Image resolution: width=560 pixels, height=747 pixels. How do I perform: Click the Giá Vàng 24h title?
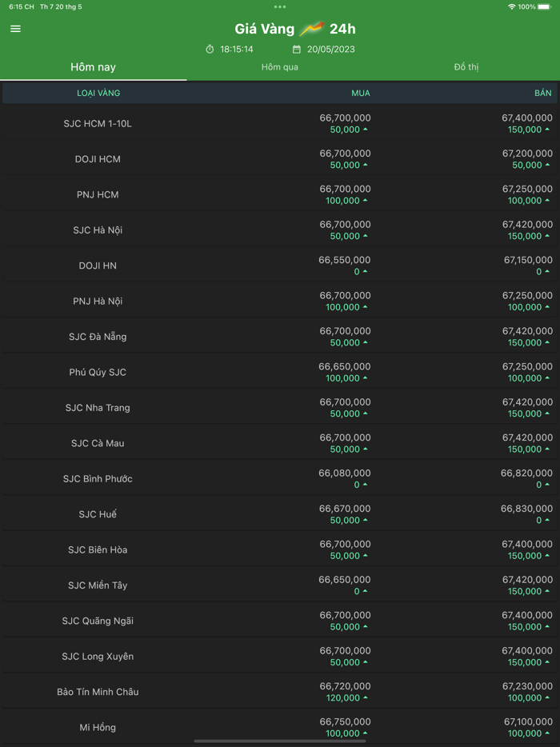pyautogui.click(x=295, y=29)
